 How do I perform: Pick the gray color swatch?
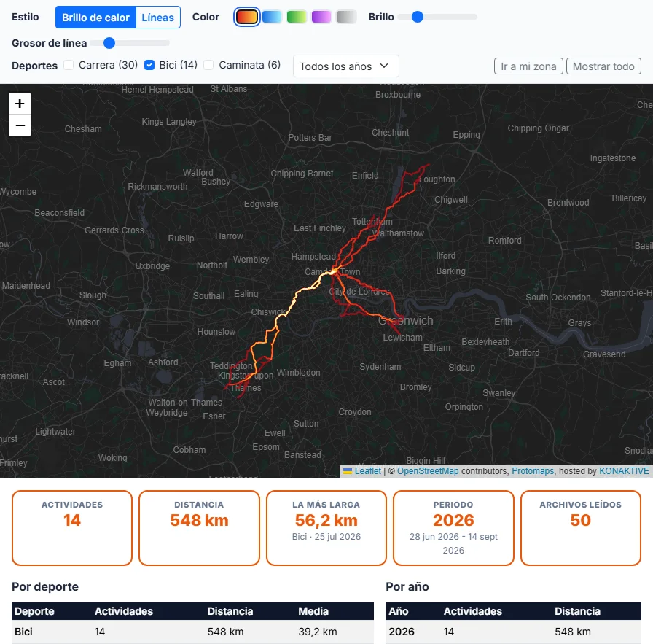pos(346,17)
